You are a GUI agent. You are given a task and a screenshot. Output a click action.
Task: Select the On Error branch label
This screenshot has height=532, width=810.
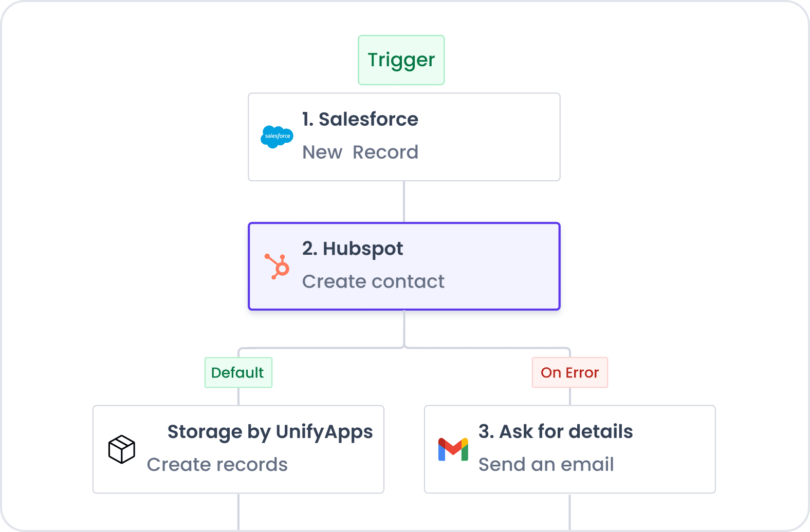569,372
